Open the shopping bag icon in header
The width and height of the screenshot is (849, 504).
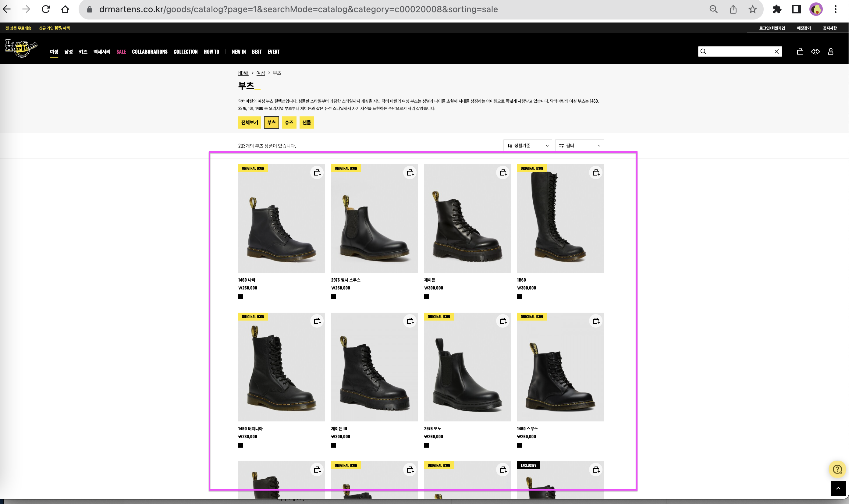pyautogui.click(x=800, y=51)
